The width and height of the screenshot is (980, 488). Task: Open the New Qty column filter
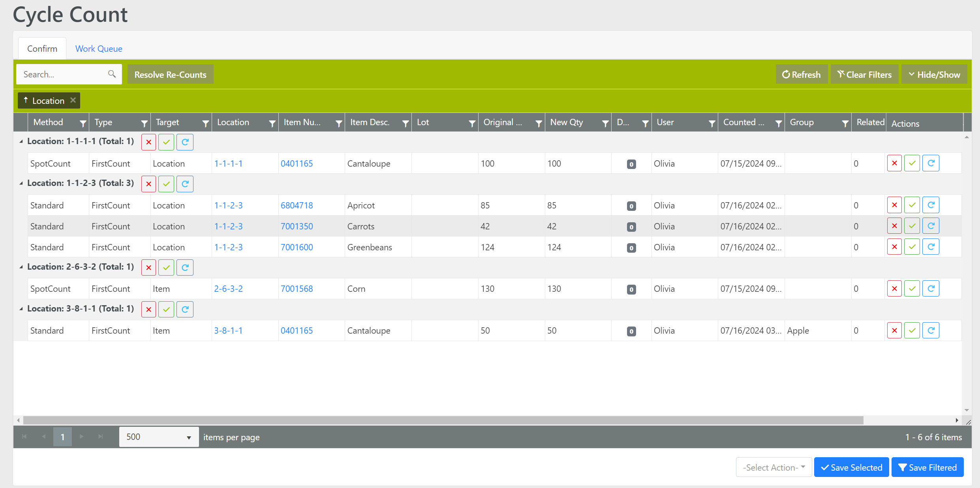(605, 123)
